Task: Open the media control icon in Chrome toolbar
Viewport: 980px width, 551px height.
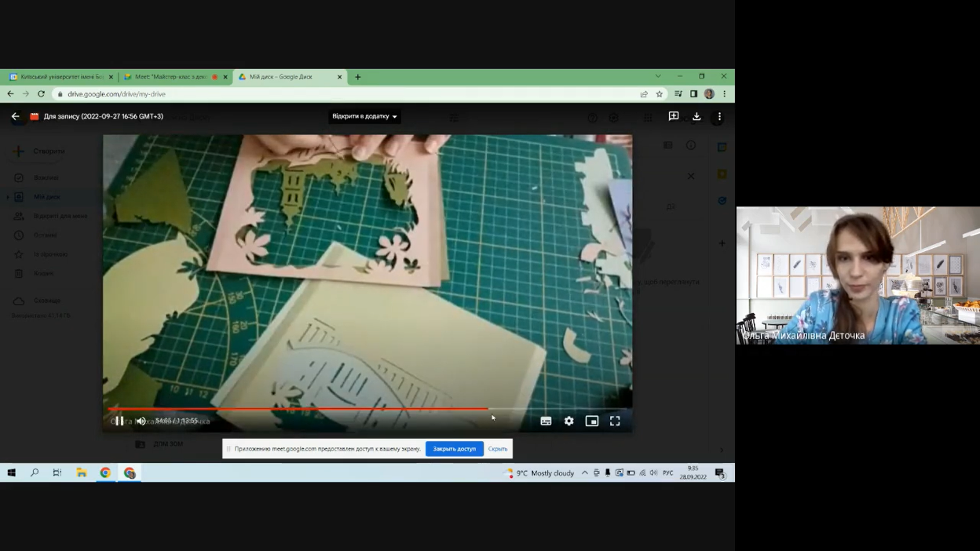Action: (678, 94)
